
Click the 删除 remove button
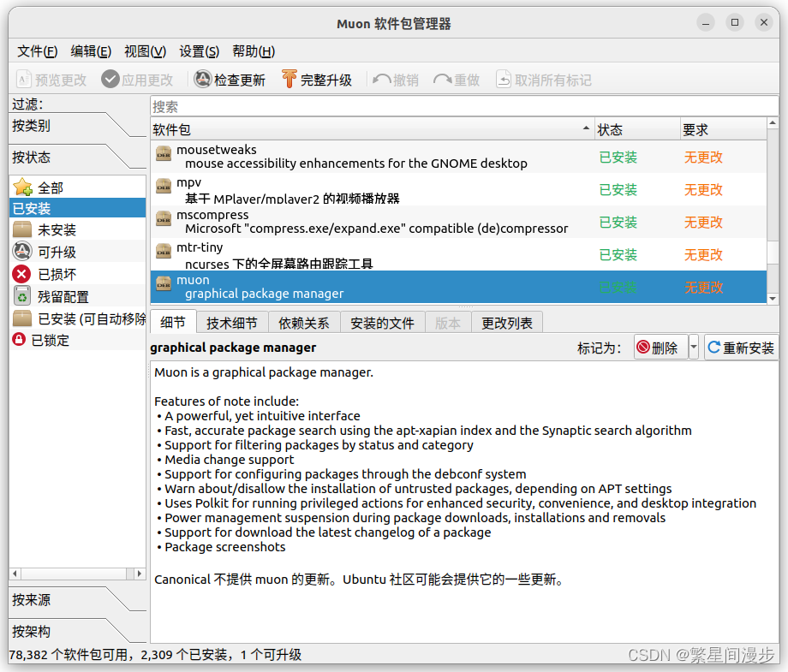click(661, 347)
